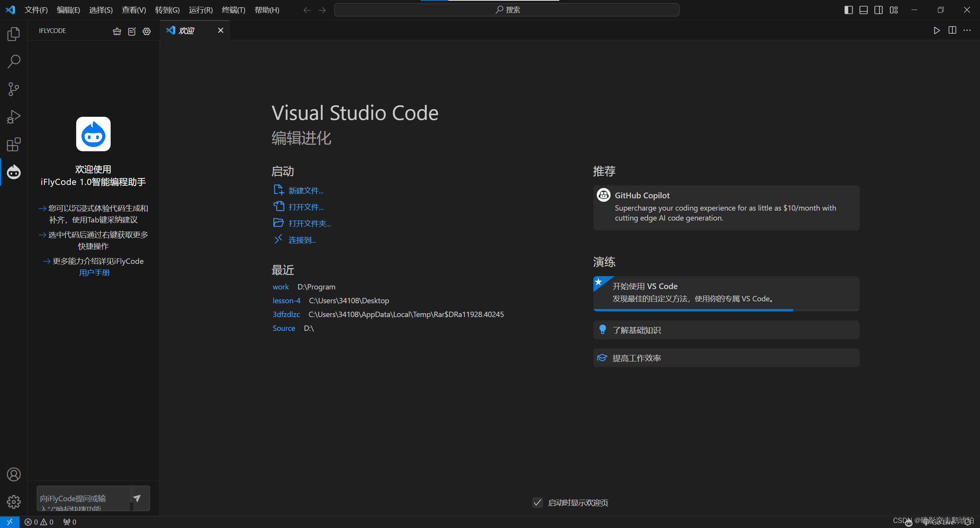Open the Search view icon
Viewport: 980px width, 528px height.
pyautogui.click(x=13, y=62)
